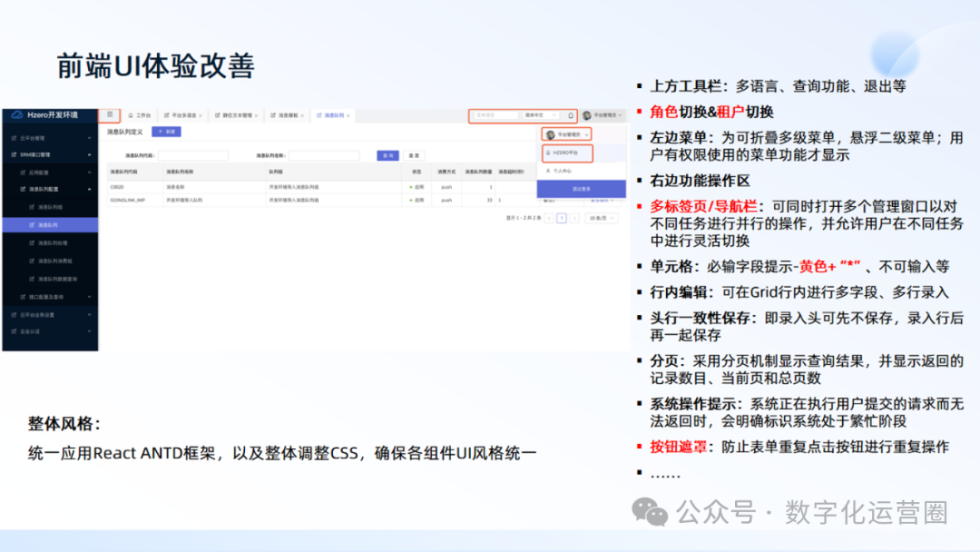Viewport: 980px width, 552px height.
Task: Click the 退出登录 logout button
Action: click(x=582, y=189)
